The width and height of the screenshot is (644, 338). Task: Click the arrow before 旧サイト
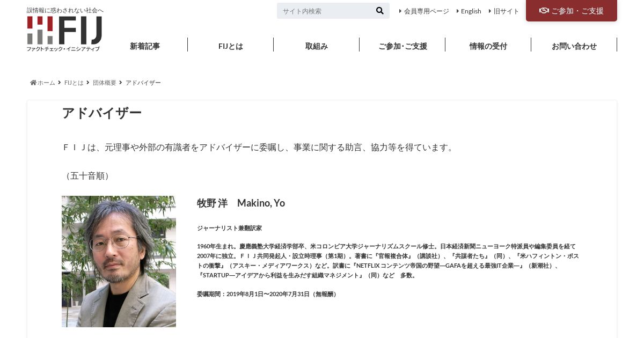click(490, 11)
